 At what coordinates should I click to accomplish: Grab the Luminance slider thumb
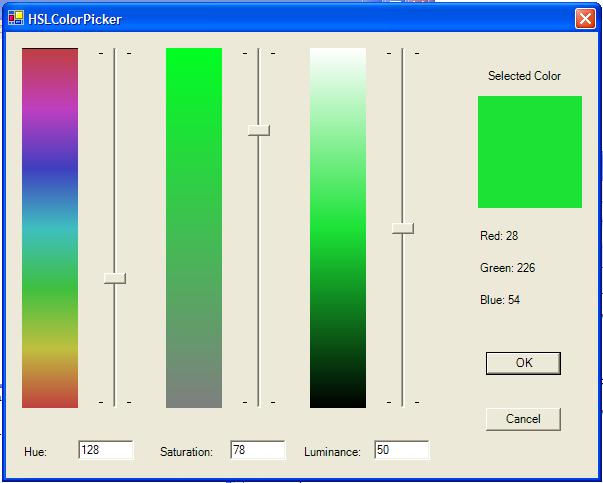[x=403, y=228]
